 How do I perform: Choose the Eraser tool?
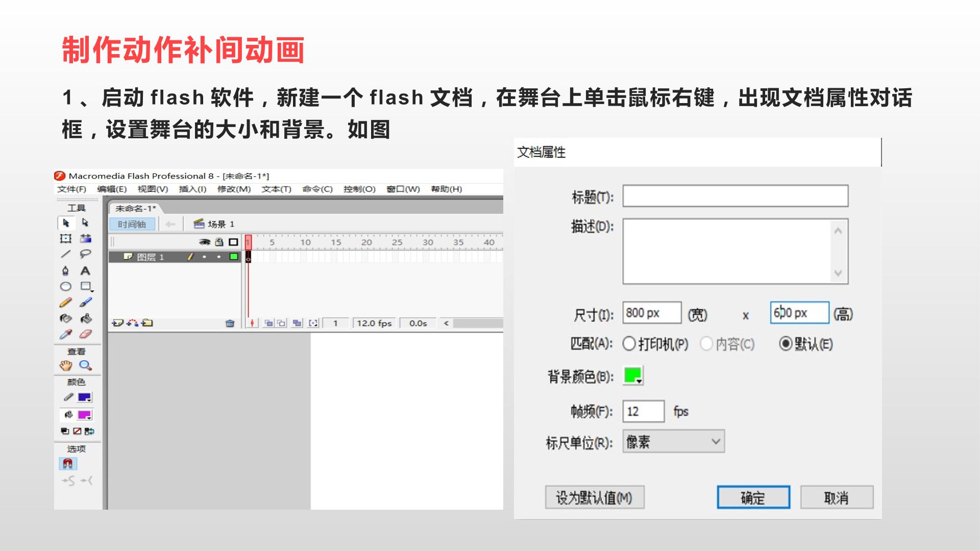(85, 334)
